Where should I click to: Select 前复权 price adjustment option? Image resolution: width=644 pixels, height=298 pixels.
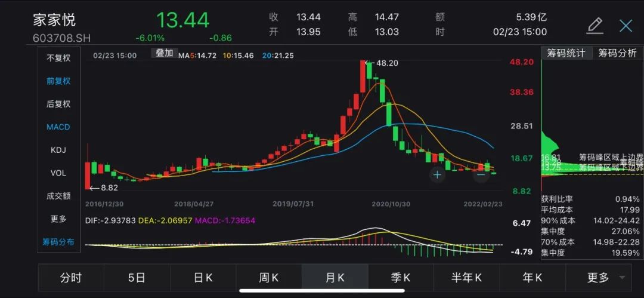click(58, 81)
